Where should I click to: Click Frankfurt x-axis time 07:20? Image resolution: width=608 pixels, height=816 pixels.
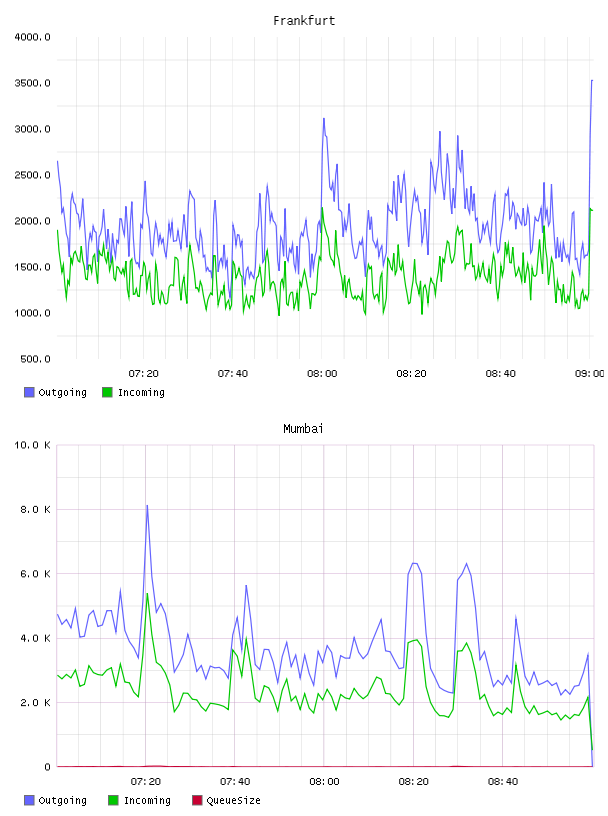143,374
